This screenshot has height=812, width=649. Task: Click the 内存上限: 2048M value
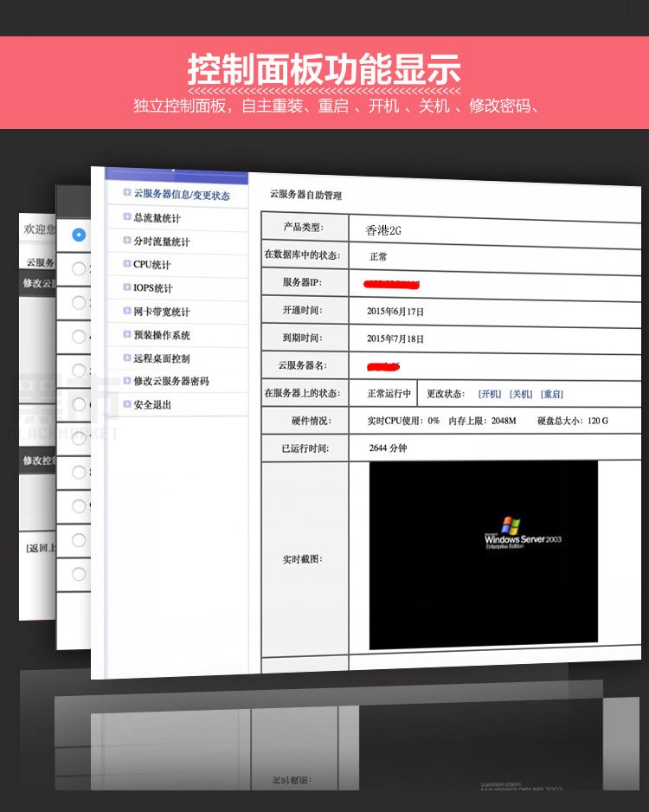click(x=482, y=421)
